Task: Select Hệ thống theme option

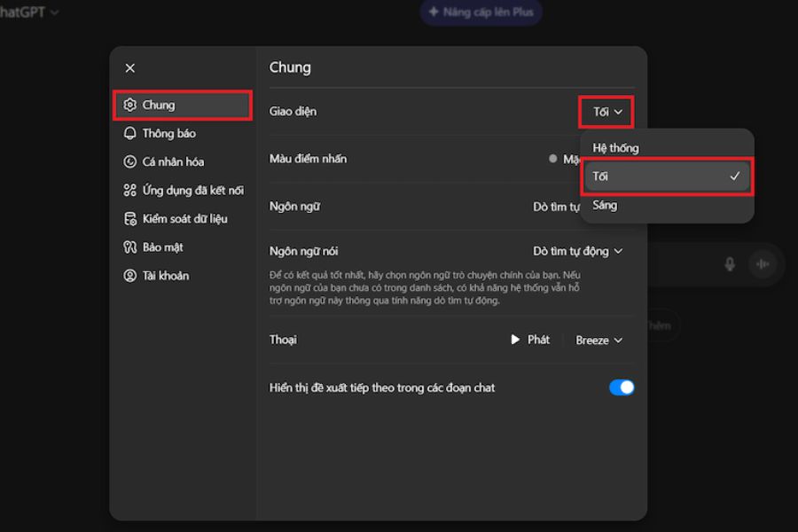Action: 615,148
